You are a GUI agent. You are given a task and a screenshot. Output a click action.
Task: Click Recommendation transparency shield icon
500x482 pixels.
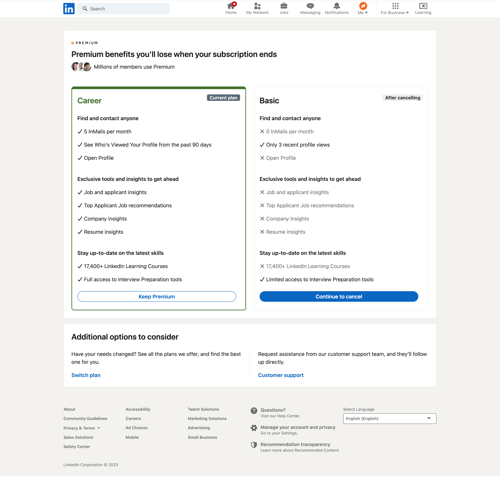point(254,445)
